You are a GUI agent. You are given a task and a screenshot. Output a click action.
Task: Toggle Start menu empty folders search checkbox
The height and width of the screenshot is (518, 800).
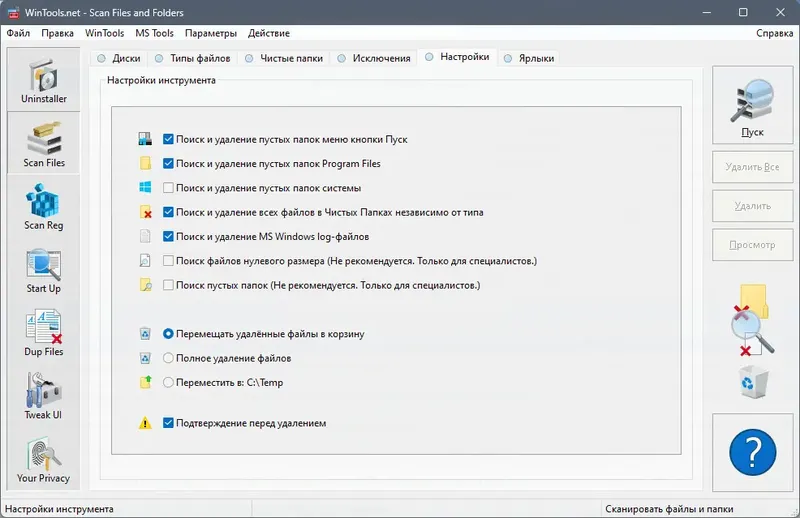click(168, 139)
